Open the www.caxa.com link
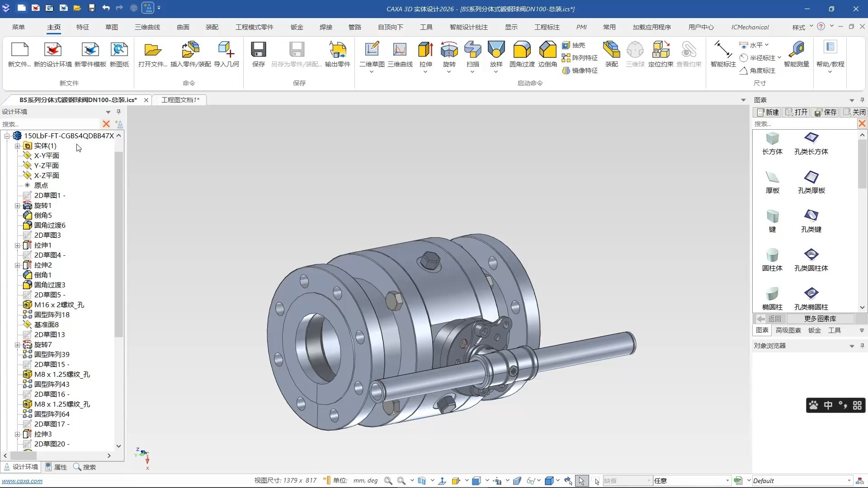The height and width of the screenshot is (488, 868). click(x=22, y=481)
